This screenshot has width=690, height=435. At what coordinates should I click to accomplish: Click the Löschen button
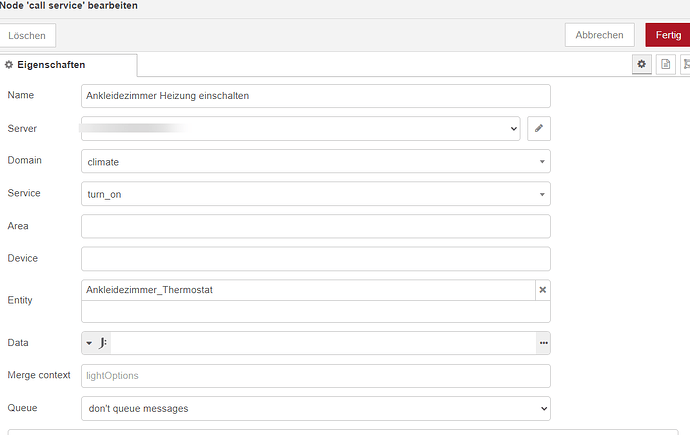(28, 35)
